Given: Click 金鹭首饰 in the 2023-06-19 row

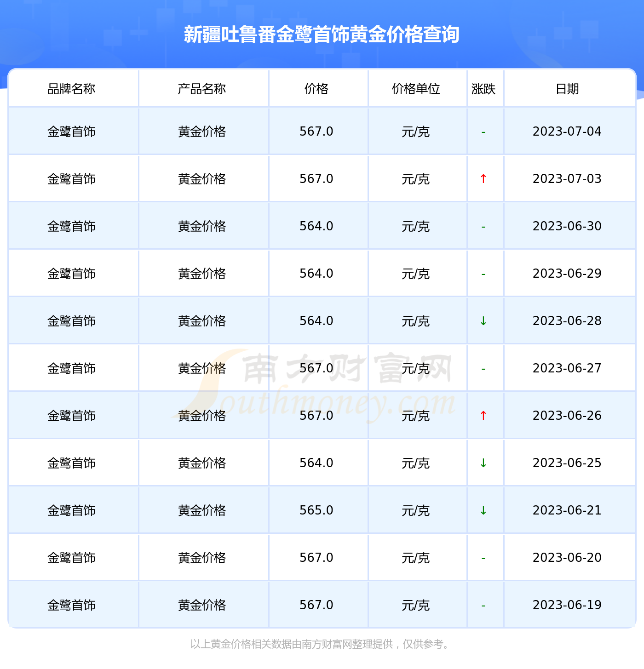Looking at the screenshot, I should tap(71, 606).
